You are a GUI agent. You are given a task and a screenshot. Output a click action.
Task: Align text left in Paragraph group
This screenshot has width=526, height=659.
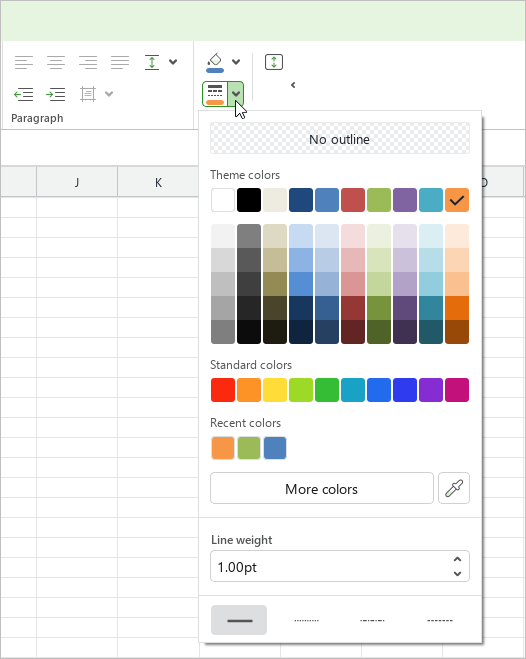tap(24, 62)
